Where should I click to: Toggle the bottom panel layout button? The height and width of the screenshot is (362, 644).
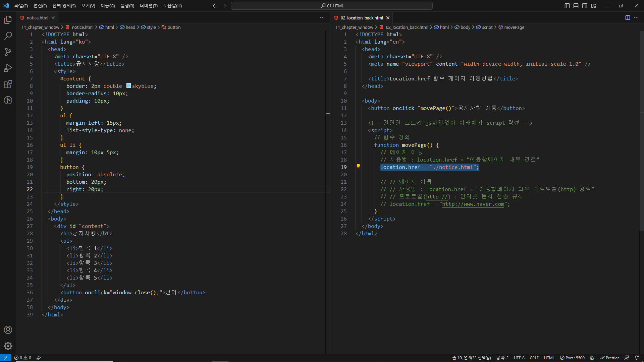576,6
